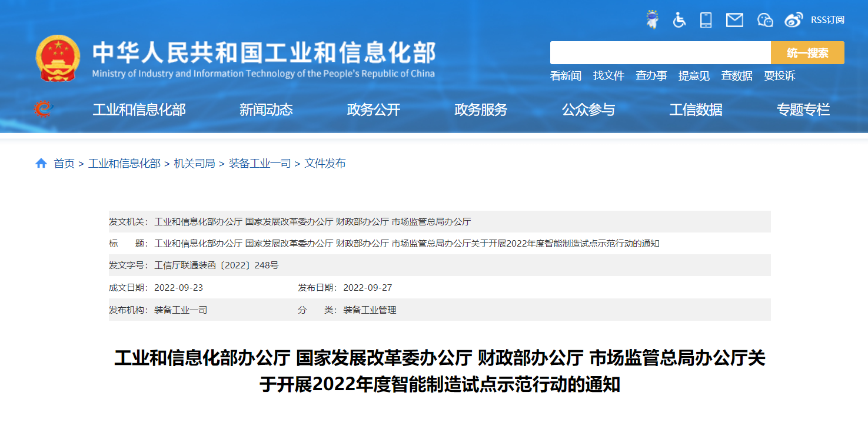This screenshot has width=868, height=432.
Task: Open the robot assistant icon
Action: coord(652,19)
